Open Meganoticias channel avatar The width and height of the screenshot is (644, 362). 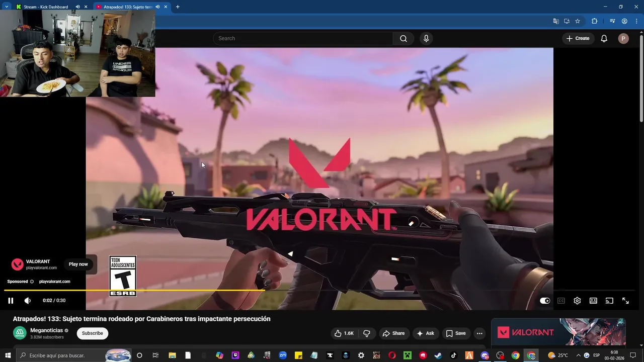(x=20, y=333)
